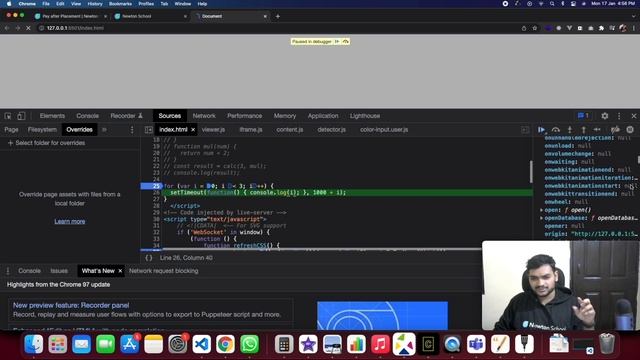Open content.js file tab
640x360 pixels.
[x=290, y=130]
